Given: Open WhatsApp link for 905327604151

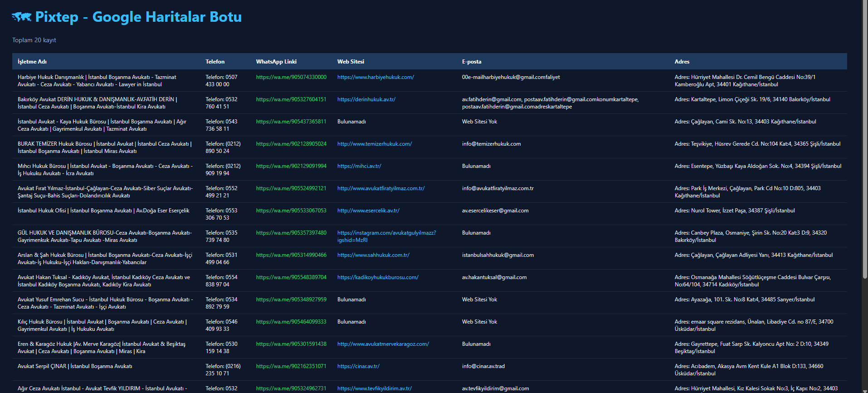Looking at the screenshot, I should [291, 99].
